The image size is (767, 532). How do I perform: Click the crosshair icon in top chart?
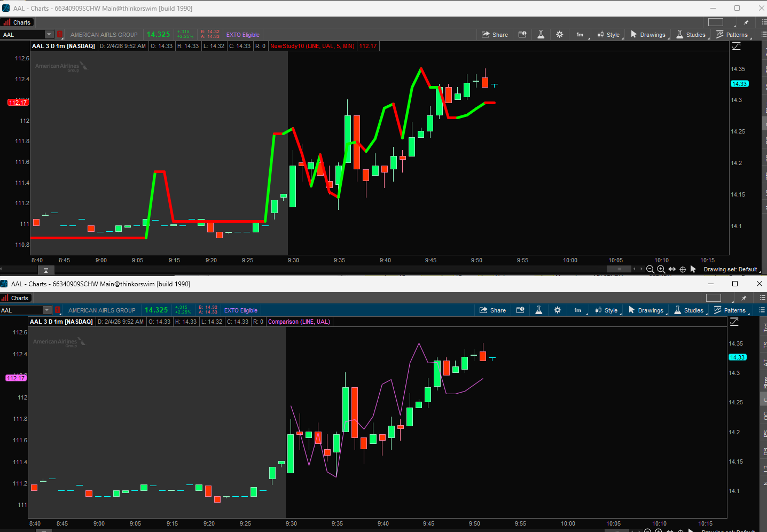[683, 269]
